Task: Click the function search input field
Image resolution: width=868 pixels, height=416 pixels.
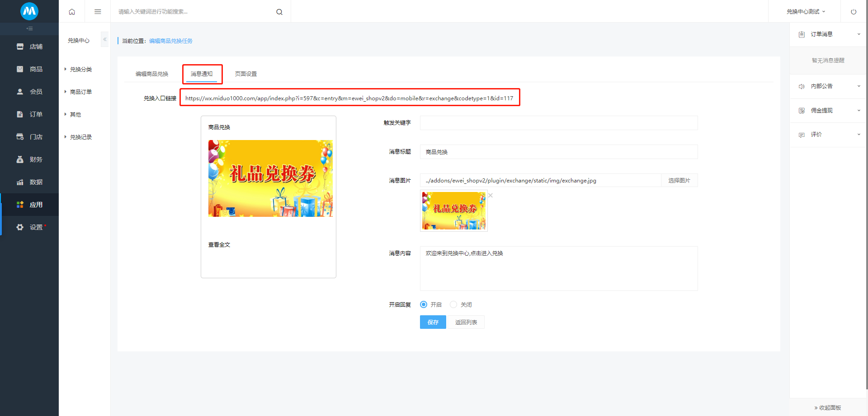Action: click(x=194, y=12)
